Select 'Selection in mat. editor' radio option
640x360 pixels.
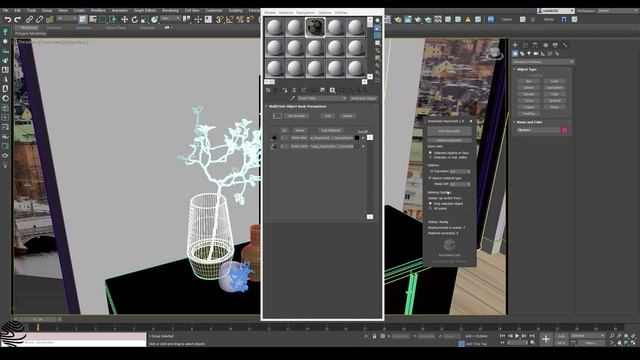point(430,157)
